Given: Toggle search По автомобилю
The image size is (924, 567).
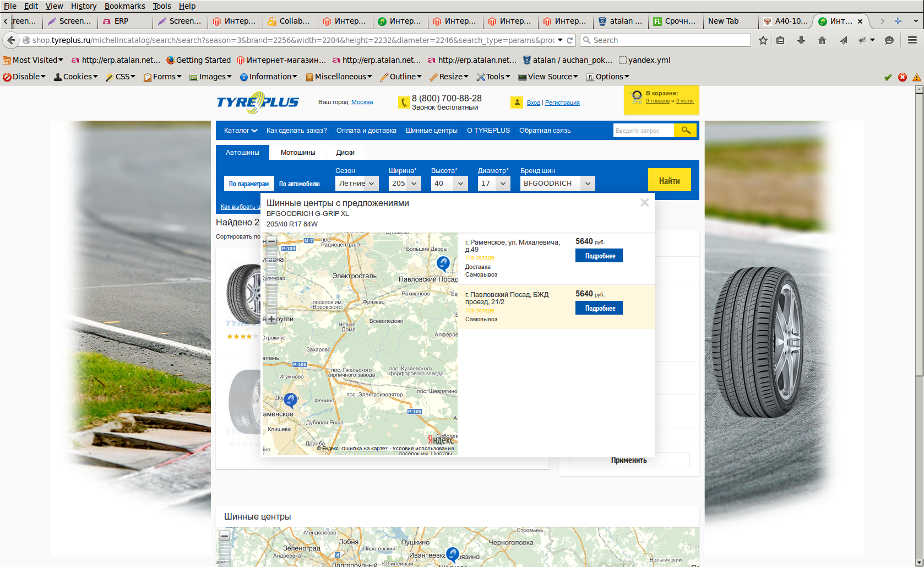Looking at the screenshot, I should tap(299, 183).
